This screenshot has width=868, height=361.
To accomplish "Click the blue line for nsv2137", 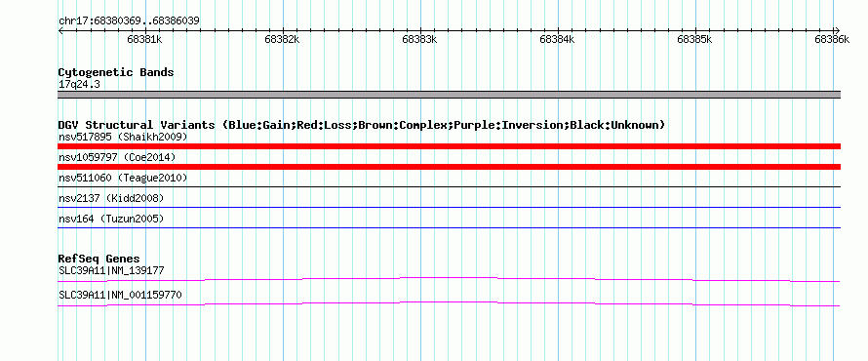I will click(x=449, y=207).
